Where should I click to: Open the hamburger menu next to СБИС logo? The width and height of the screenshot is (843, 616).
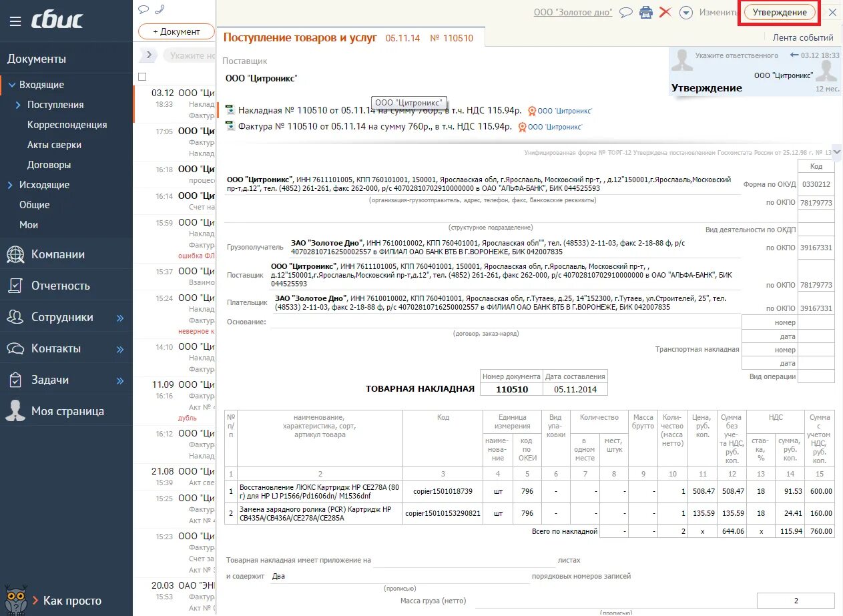pos(15,21)
